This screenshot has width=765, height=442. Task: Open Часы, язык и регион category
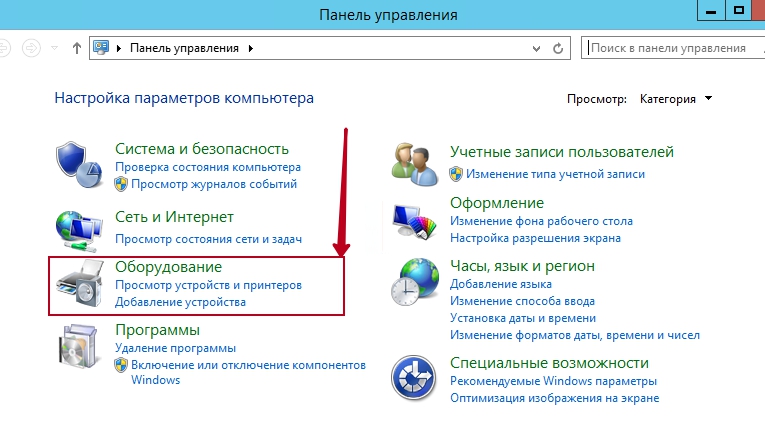coord(522,266)
